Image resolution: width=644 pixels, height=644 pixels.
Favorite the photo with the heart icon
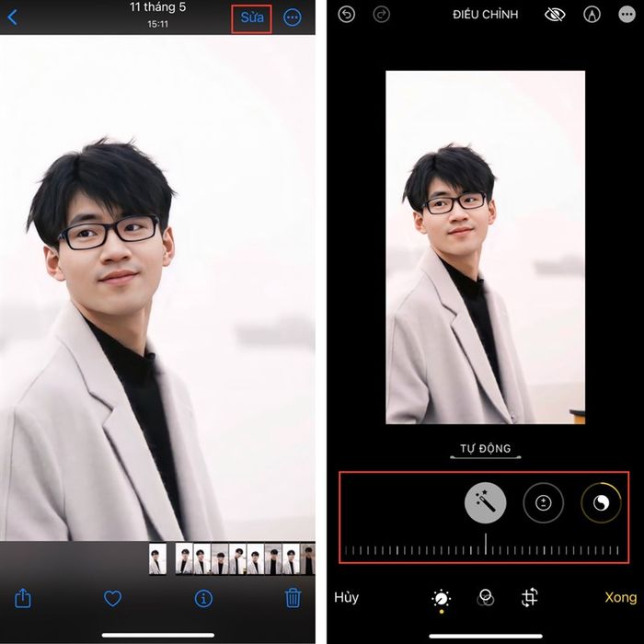[x=112, y=598]
